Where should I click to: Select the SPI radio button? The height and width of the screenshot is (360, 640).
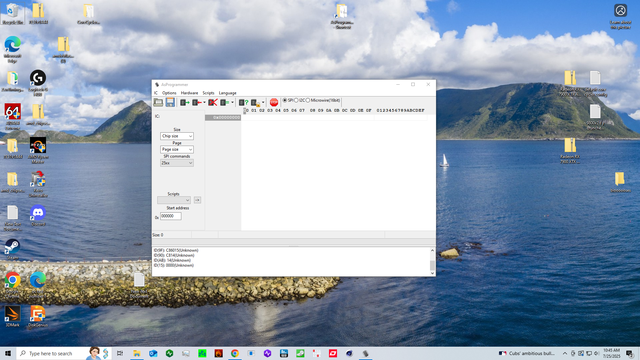pos(285,100)
